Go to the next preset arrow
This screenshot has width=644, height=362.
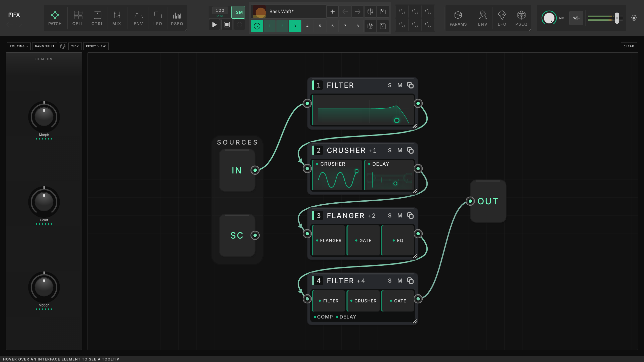[358, 12]
